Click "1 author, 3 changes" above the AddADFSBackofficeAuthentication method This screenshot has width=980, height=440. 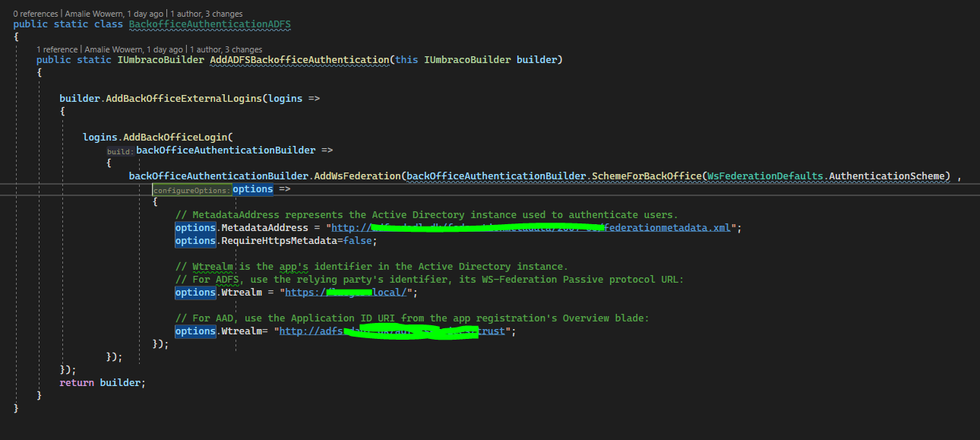[x=226, y=49]
